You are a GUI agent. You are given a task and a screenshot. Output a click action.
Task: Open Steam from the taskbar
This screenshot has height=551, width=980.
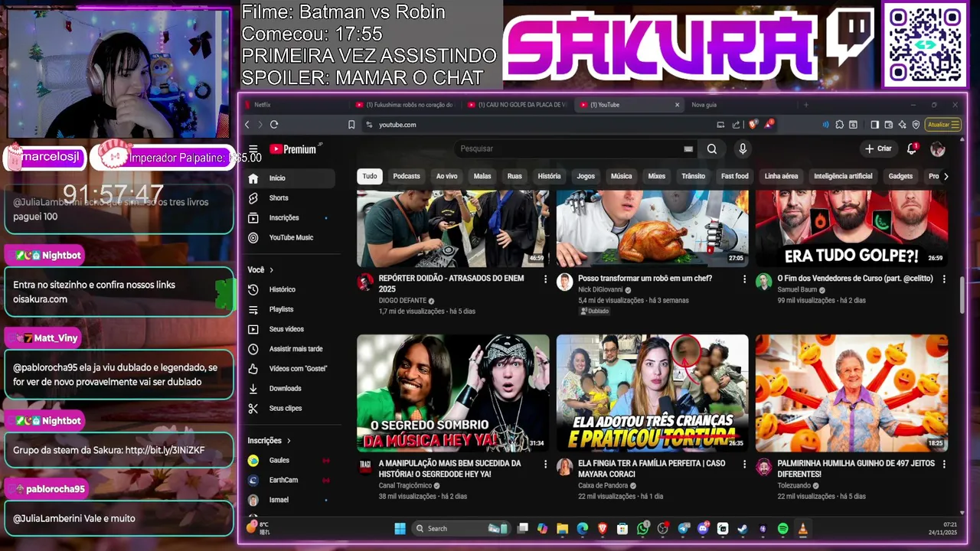[x=743, y=529]
